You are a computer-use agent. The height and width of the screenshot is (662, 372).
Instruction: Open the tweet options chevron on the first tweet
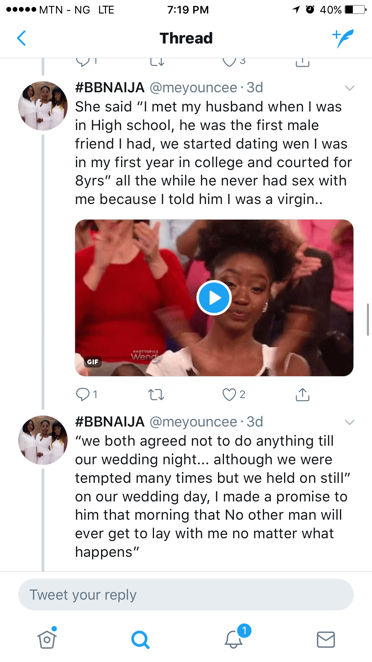(349, 88)
